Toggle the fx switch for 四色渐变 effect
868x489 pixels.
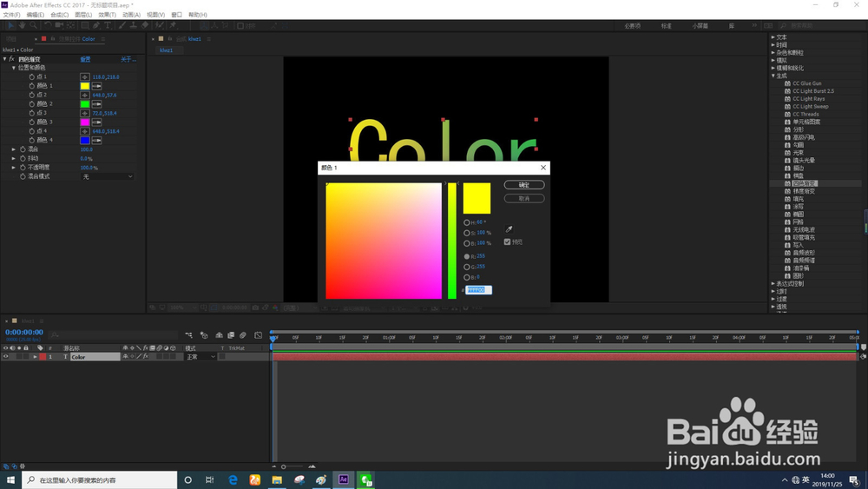coord(11,59)
